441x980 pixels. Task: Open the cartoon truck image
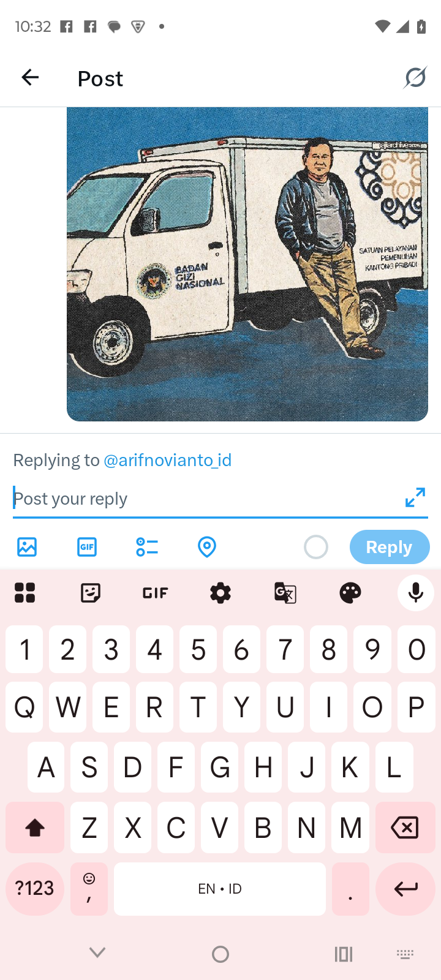247,265
